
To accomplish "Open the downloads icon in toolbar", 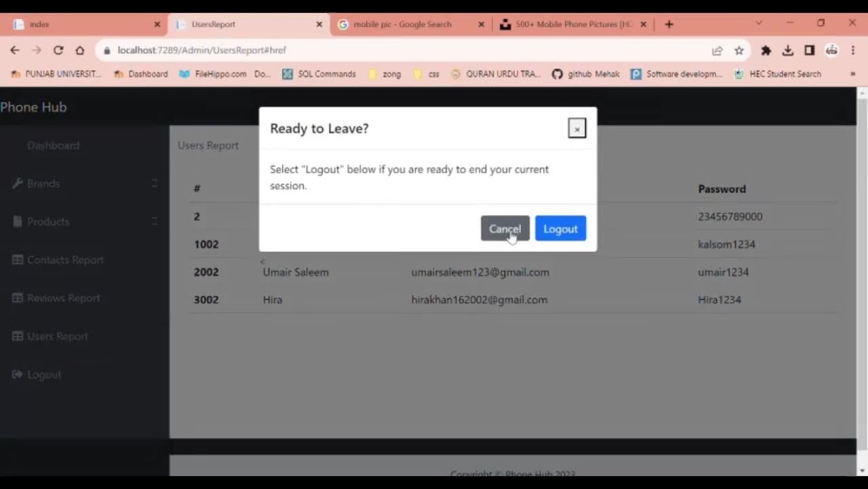I will (788, 50).
